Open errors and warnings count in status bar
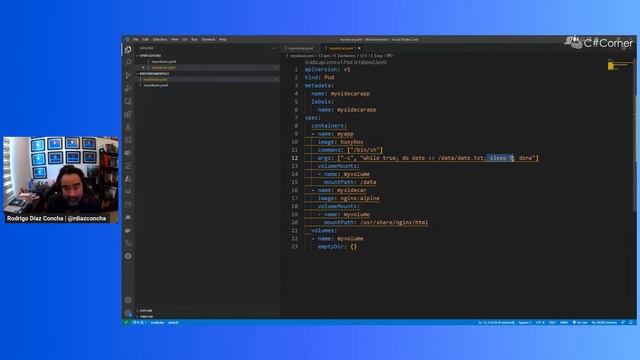This screenshot has width=640, height=360. tap(140, 322)
